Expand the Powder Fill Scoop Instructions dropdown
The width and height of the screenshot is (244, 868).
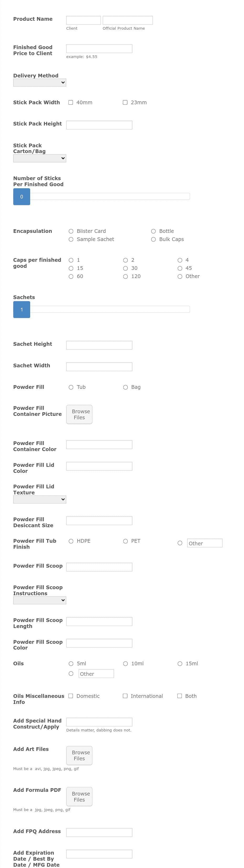tap(40, 600)
